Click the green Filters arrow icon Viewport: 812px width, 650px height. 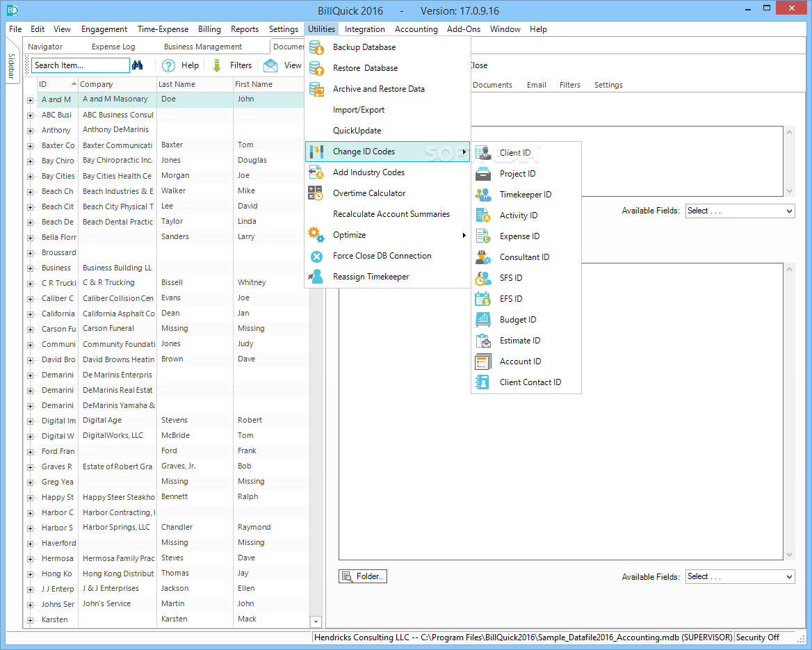(218, 66)
